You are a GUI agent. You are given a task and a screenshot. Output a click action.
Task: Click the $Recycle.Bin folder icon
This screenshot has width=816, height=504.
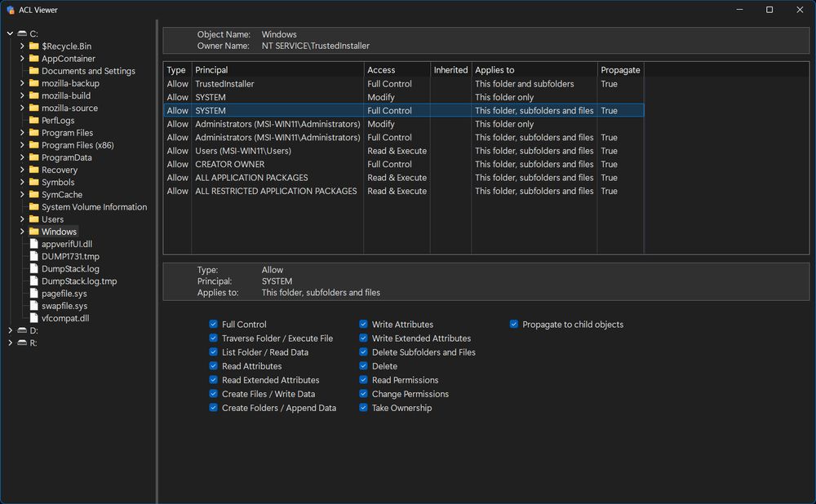pos(33,46)
